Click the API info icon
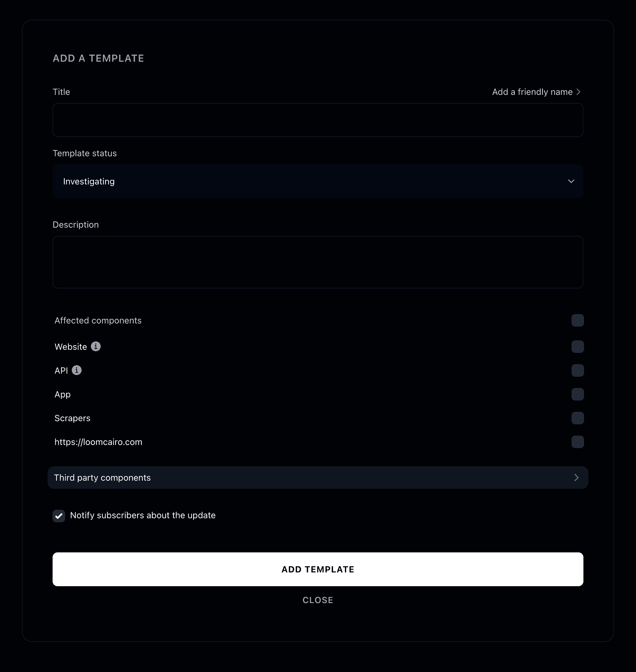636x672 pixels. (x=76, y=370)
